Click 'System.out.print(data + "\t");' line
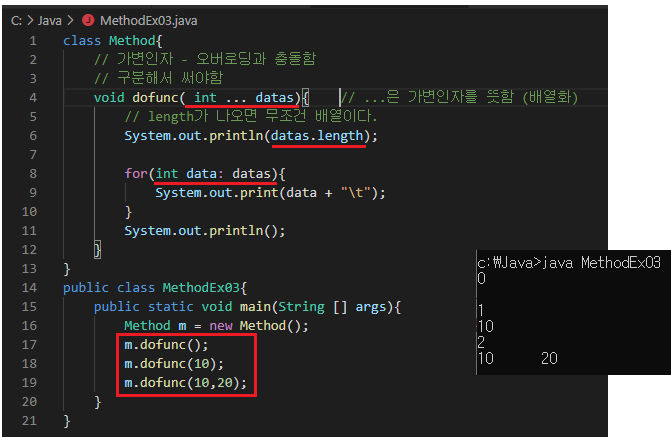 [x=270, y=193]
